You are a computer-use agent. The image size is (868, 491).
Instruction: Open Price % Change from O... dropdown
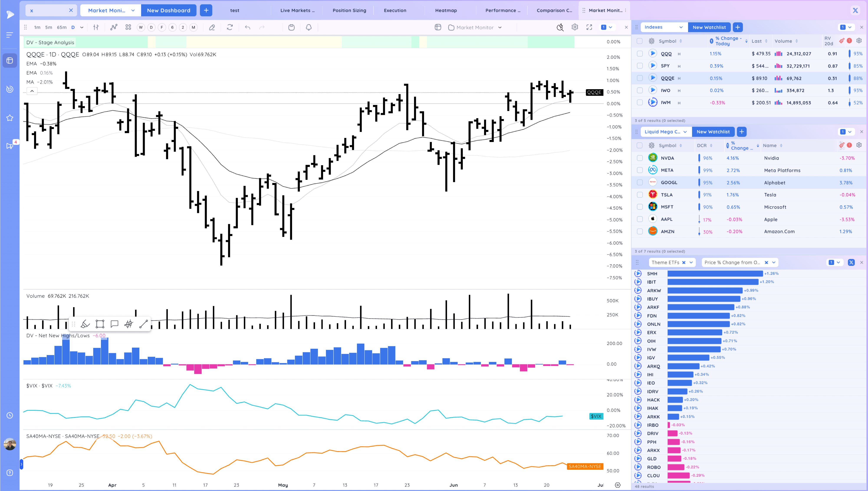(774, 262)
